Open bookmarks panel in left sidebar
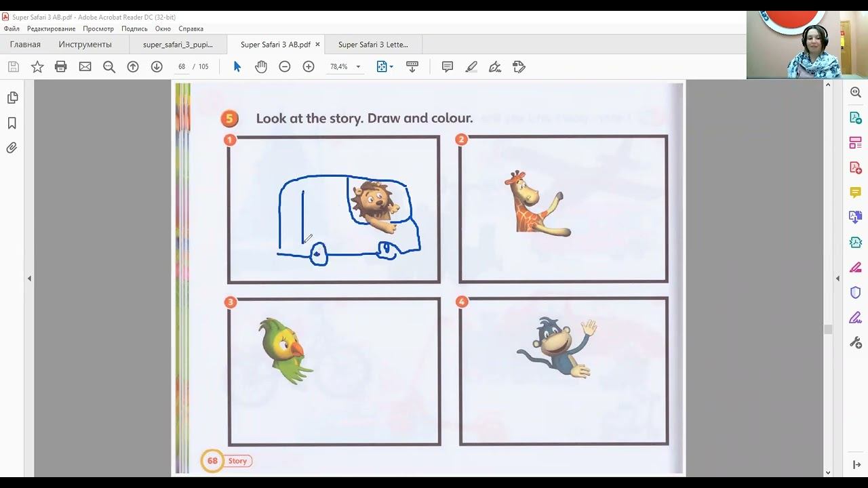868x488 pixels. [x=12, y=123]
